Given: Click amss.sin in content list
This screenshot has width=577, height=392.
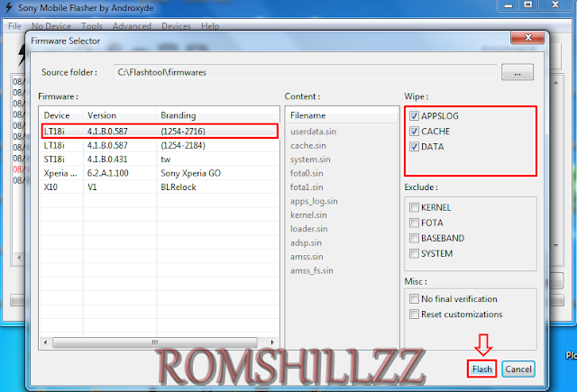Looking at the screenshot, I should pos(307,257).
